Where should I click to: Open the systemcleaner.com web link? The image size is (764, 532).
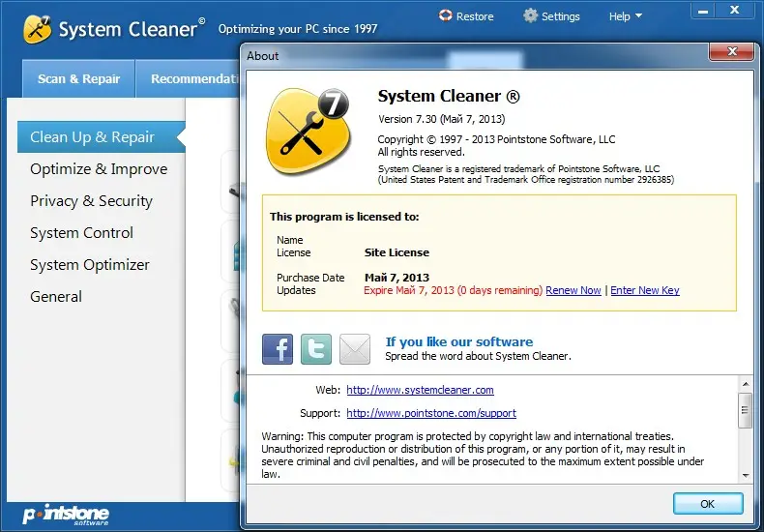(420, 390)
